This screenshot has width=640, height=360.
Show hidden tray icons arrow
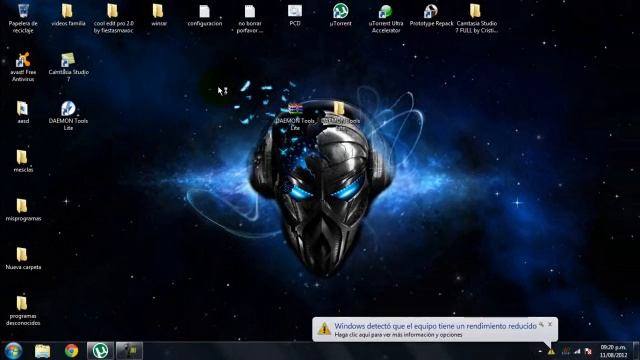(540, 351)
